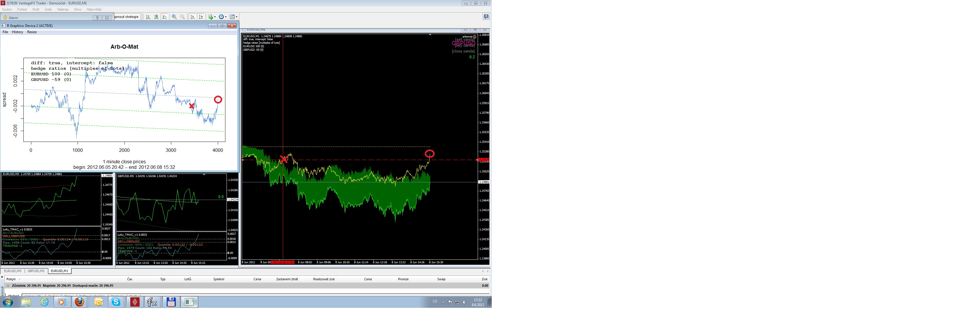
Task: Click the chart shift triangle marker on EURUSD,M1
Action: (430, 35)
